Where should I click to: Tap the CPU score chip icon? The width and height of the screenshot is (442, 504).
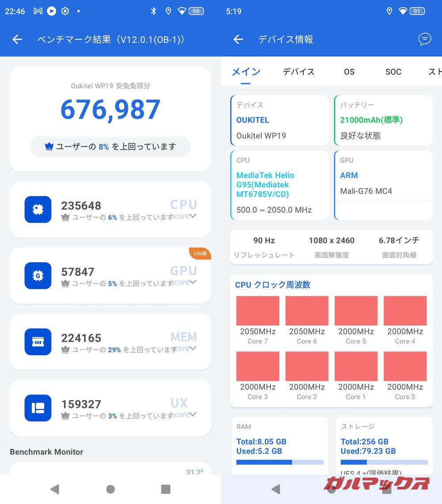[38, 209]
